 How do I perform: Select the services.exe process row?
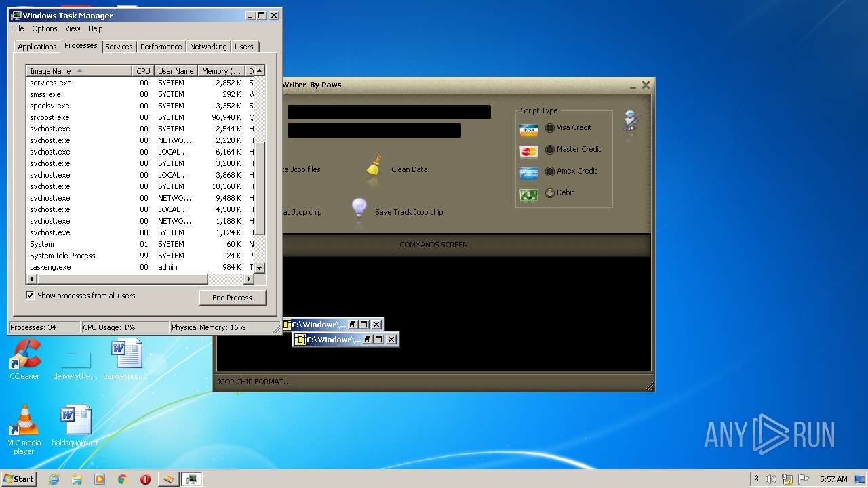pyautogui.click(x=140, y=83)
